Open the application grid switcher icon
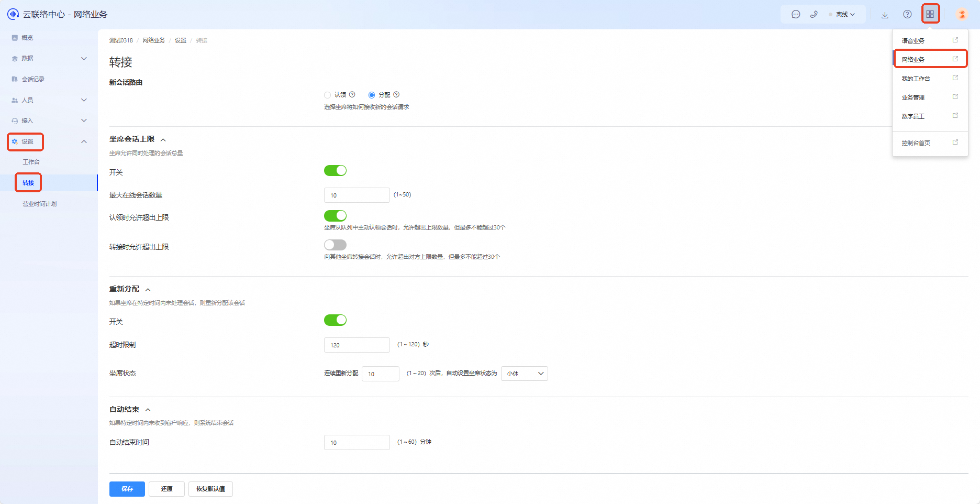This screenshot has height=504, width=980. point(930,14)
